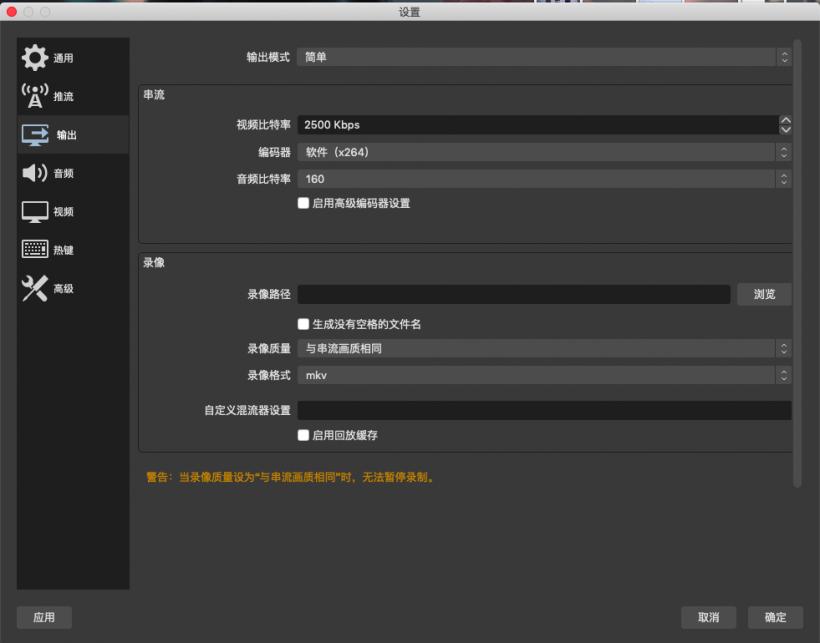Click the 浏览 button for recording path
Image resolution: width=820 pixels, height=643 pixels.
click(763, 294)
